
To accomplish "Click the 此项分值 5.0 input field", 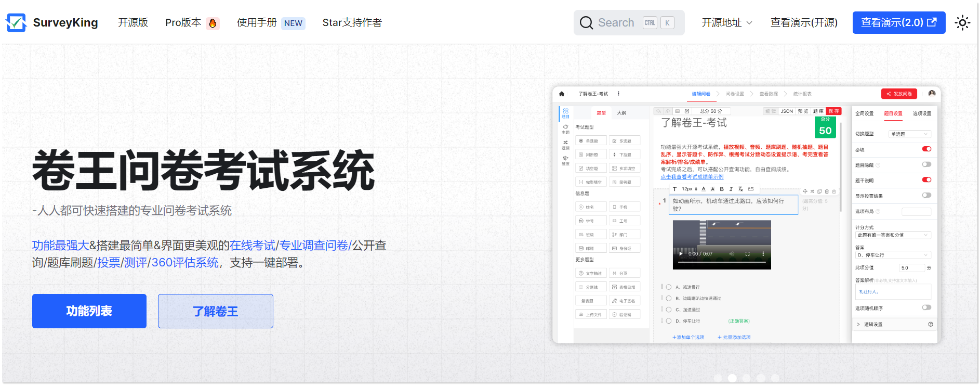I will (x=912, y=268).
